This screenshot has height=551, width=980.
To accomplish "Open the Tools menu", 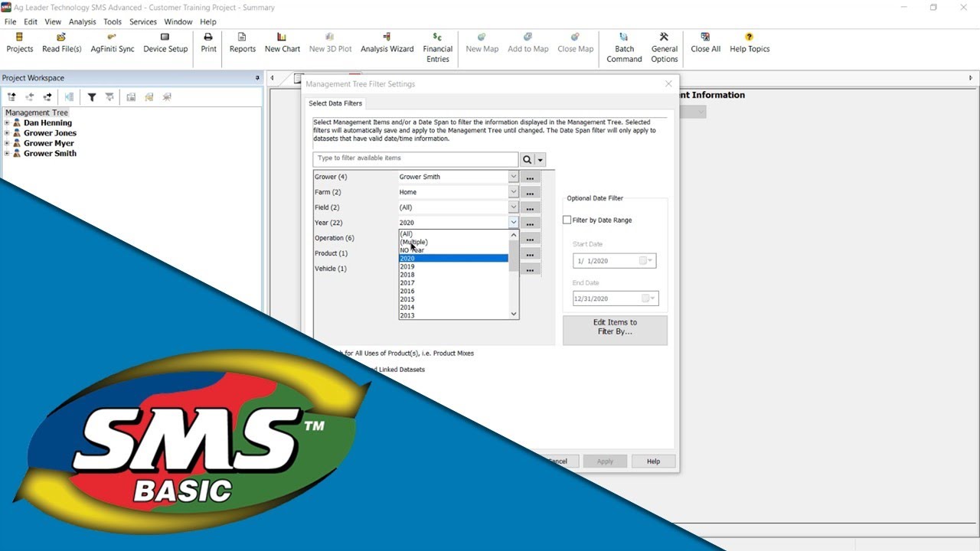I will pyautogui.click(x=113, y=22).
